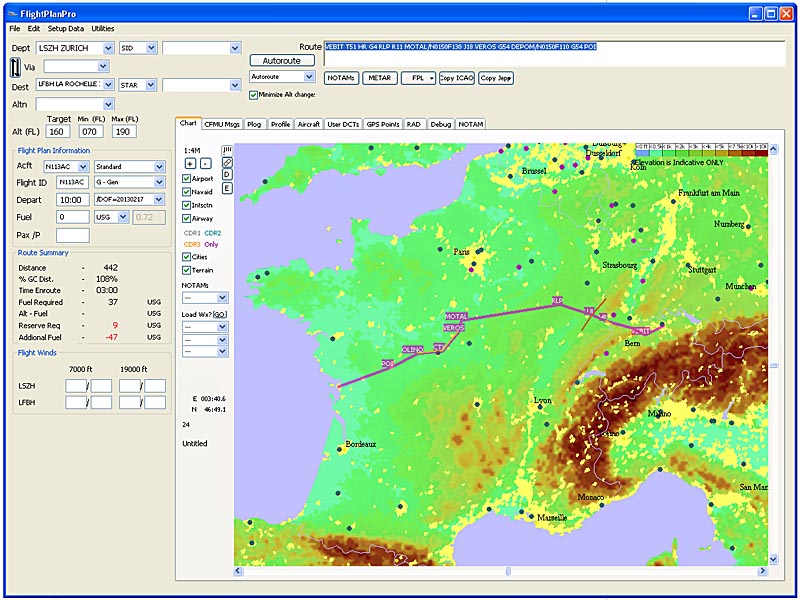Click the Copy Jepp button

[496, 78]
